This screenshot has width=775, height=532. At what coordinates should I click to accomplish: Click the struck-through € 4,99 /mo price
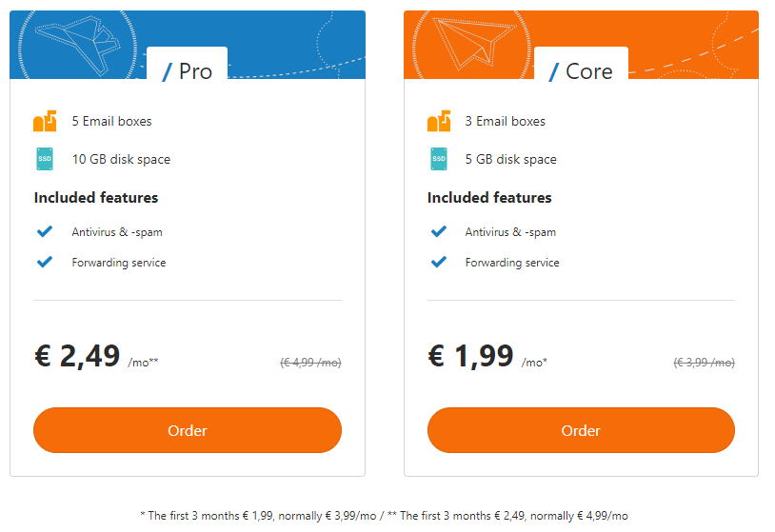tap(310, 363)
